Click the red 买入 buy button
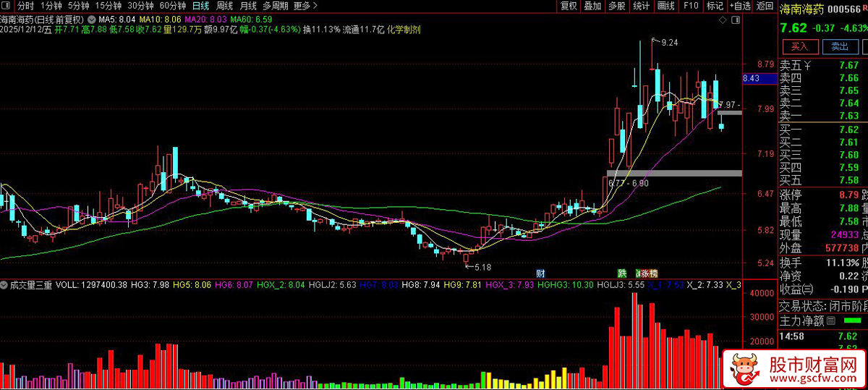Image resolution: width=868 pixels, height=390 pixels. point(799,47)
